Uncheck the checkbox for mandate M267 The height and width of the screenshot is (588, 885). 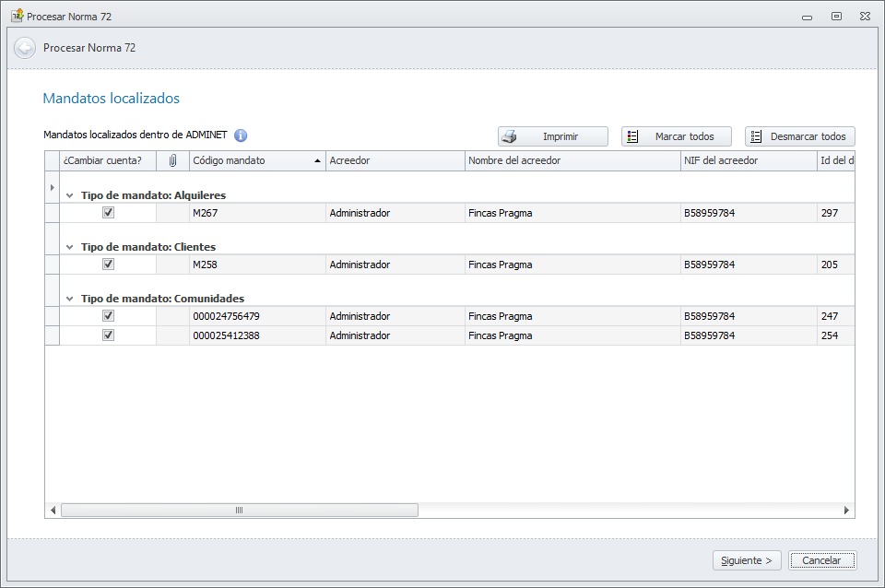point(108,213)
